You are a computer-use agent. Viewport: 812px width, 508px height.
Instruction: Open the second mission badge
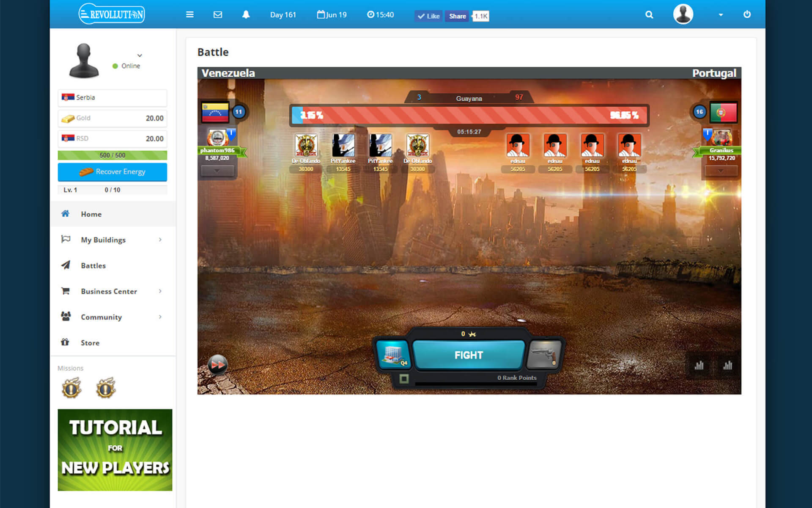click(106, 388)
